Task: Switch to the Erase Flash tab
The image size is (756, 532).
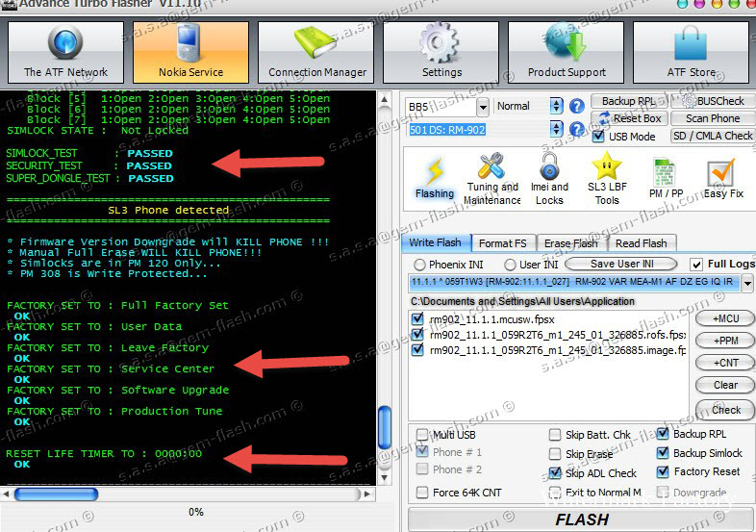Action: tap(571, 243)
